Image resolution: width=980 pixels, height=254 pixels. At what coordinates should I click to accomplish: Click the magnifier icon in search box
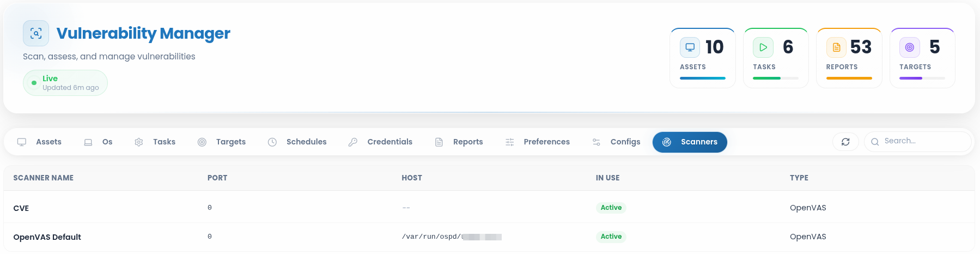(875, 142)
